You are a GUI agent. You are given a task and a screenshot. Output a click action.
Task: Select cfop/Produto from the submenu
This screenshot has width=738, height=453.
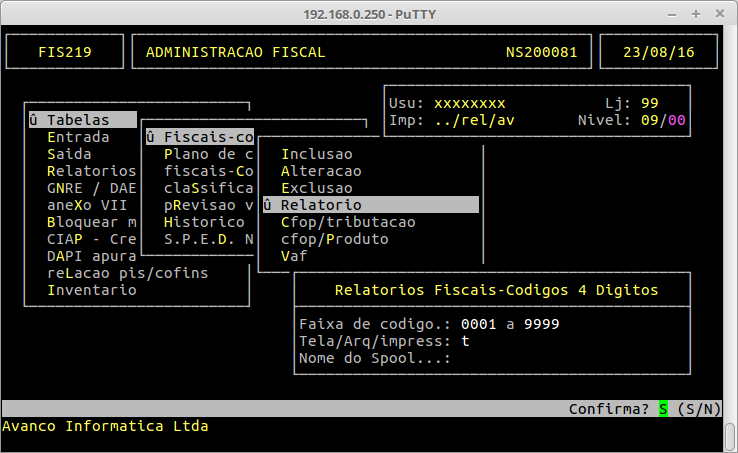point(334,239)
